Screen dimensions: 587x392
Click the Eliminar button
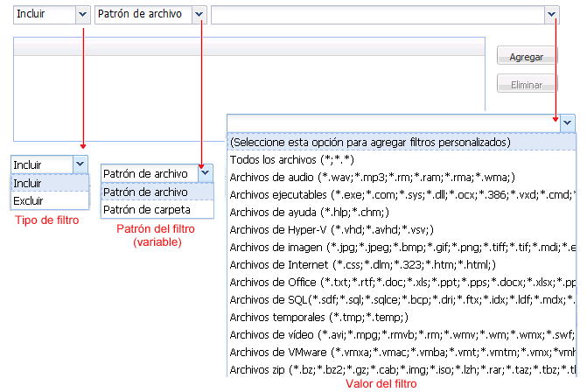[x=527, y=86]
